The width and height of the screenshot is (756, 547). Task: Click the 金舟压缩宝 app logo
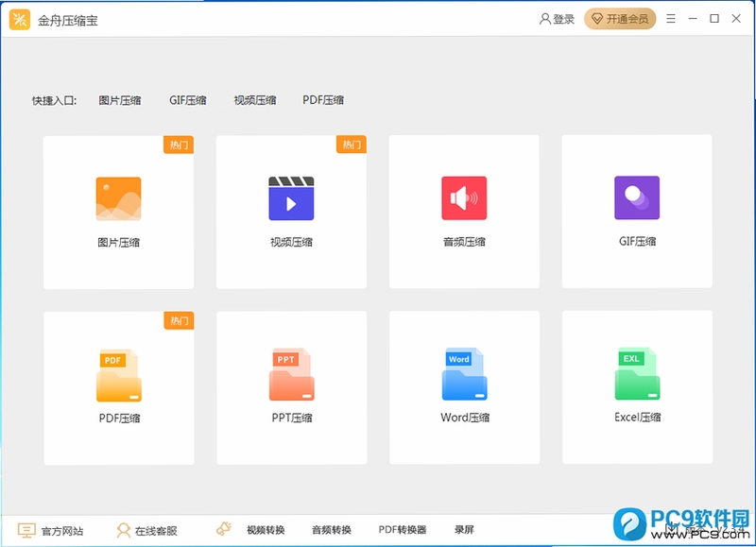click(x=20, y=20)
